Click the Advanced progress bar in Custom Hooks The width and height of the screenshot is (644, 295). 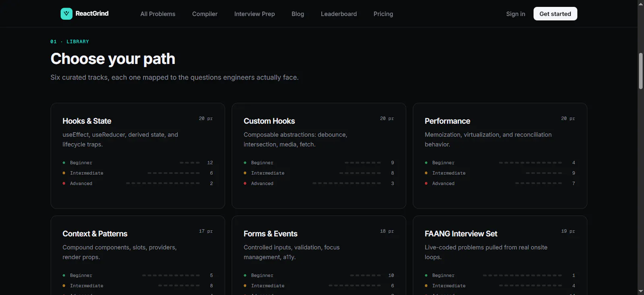coord(347,184)
